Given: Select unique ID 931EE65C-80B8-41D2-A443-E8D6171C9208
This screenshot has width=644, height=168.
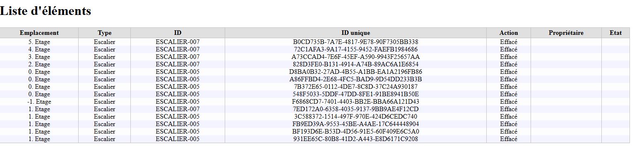Looking at the screenshot, I should [356, 139].
